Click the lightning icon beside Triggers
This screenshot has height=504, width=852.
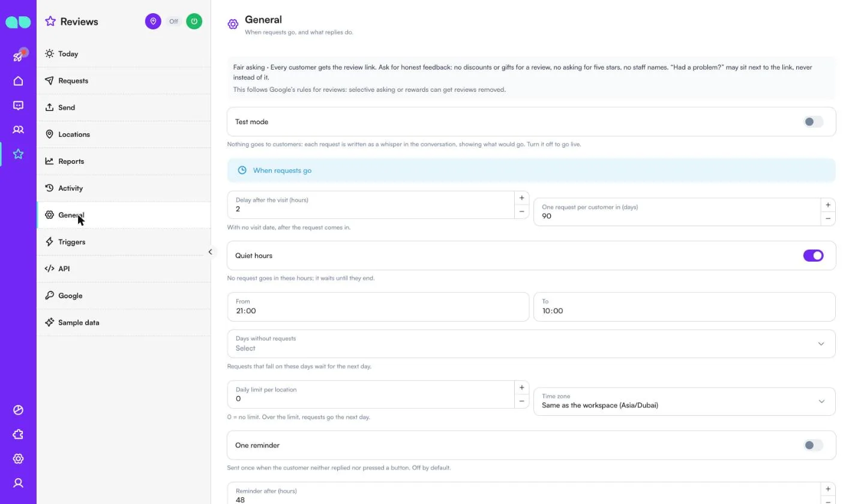[x=49, y=242]
